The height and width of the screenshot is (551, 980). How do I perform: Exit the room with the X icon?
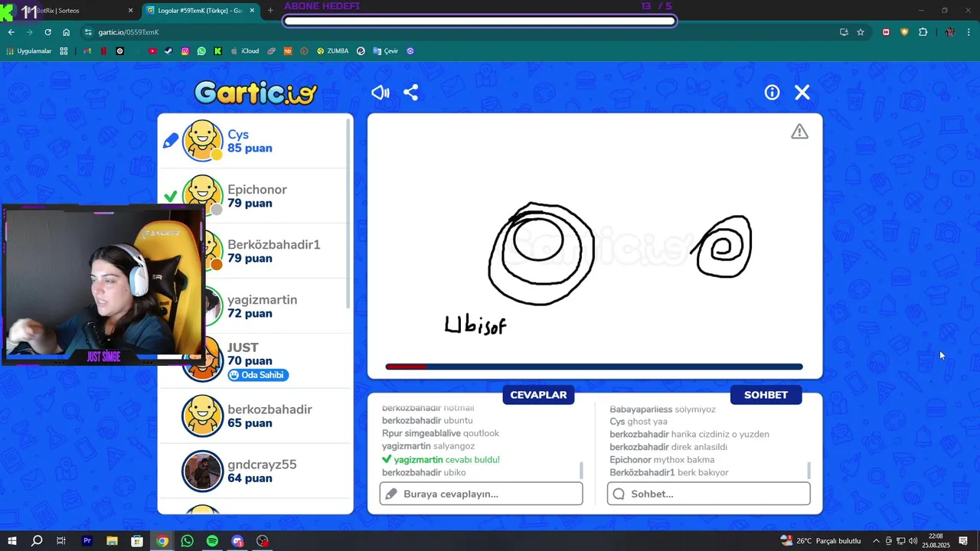pyautogui.click(x=802, y=93)
